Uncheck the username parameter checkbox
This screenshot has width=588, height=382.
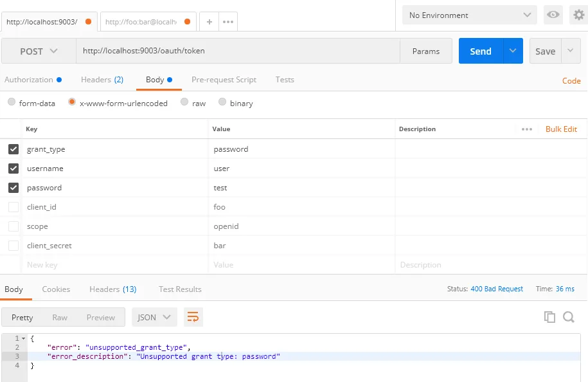tap(13, 168)
